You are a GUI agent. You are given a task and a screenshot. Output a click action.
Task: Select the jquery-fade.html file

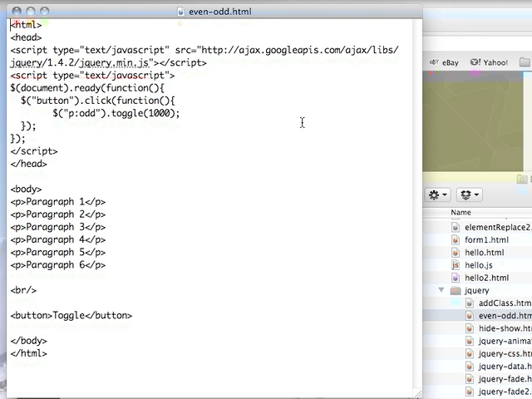(x=478, y=379)
